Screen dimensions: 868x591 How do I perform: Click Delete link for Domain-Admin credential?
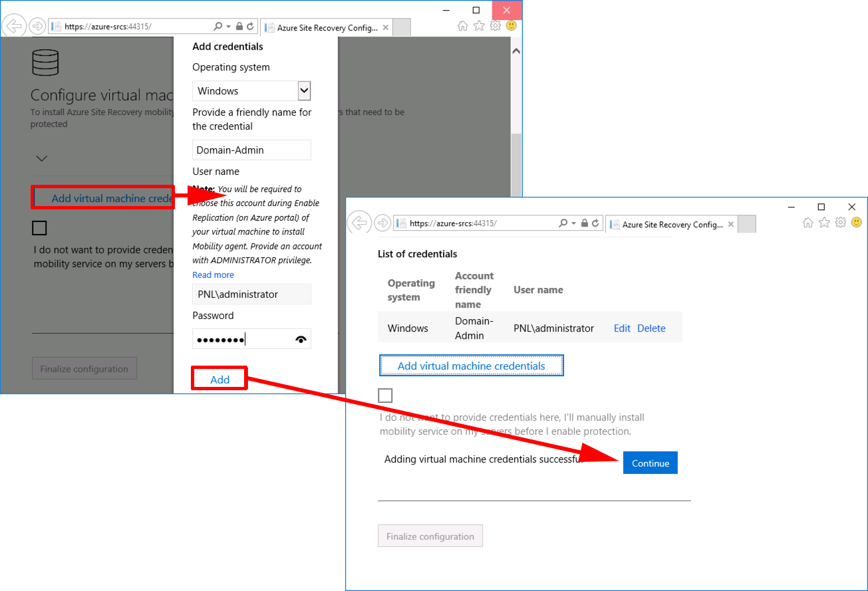coord(651,328)
